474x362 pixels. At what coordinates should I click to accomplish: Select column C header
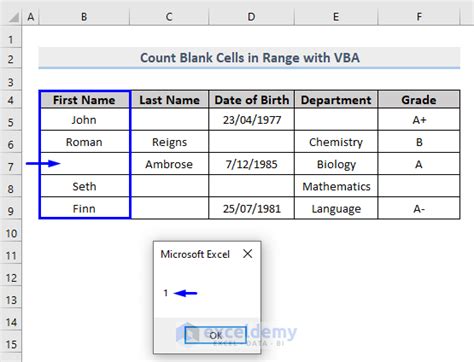(x=169, y=17)
